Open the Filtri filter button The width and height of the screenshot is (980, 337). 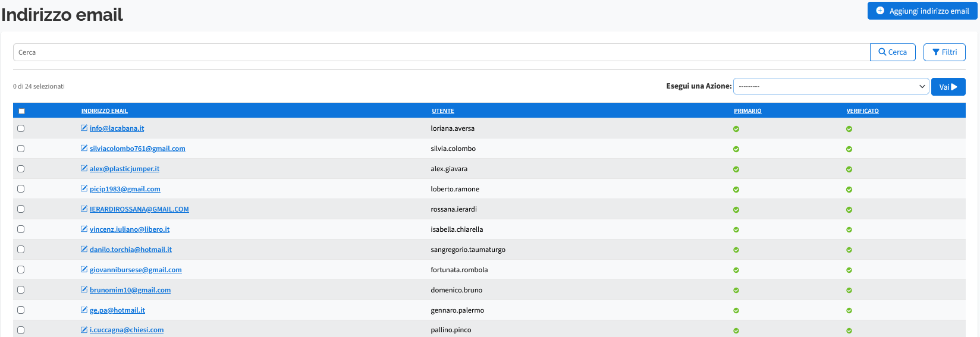(x=944, y=52)
